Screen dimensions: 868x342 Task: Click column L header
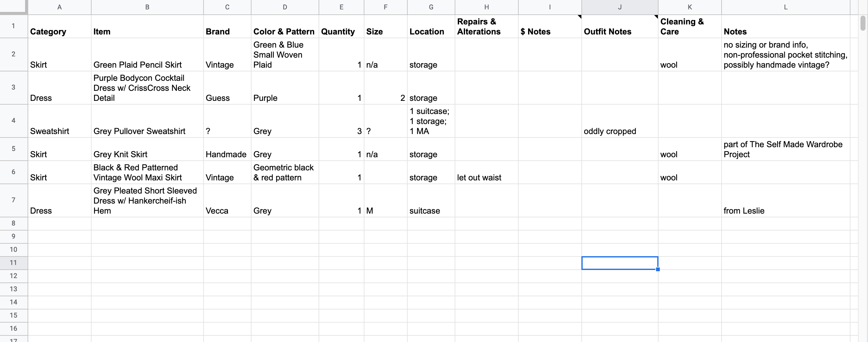point(785,7)
